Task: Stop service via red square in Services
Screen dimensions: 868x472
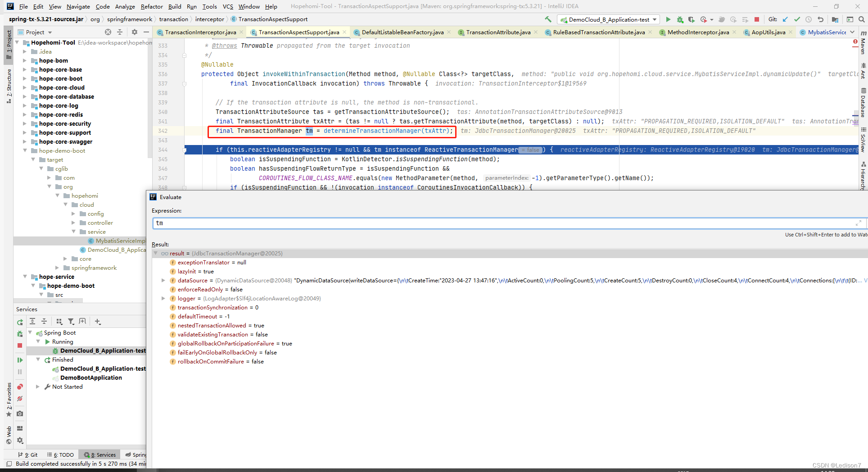Action: pos(20,345)
